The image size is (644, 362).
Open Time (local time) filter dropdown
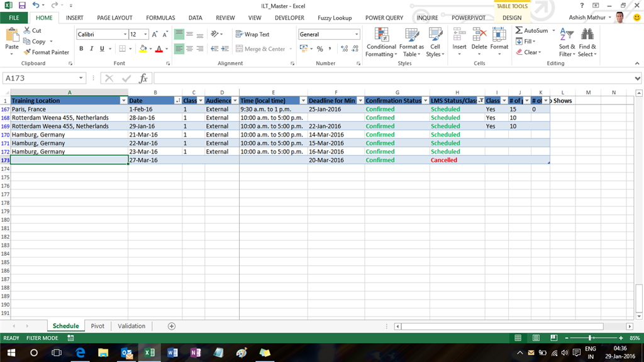[x=303, y=101]
